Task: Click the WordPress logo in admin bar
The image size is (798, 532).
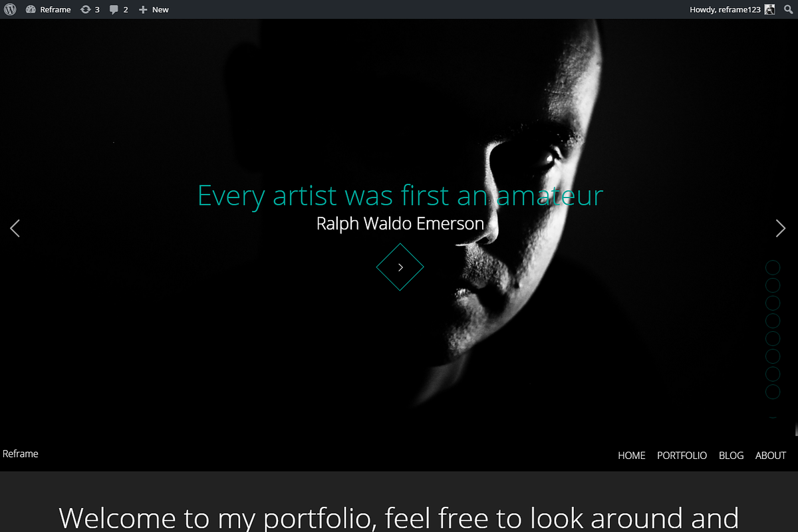Action: (x=9, y=9)
